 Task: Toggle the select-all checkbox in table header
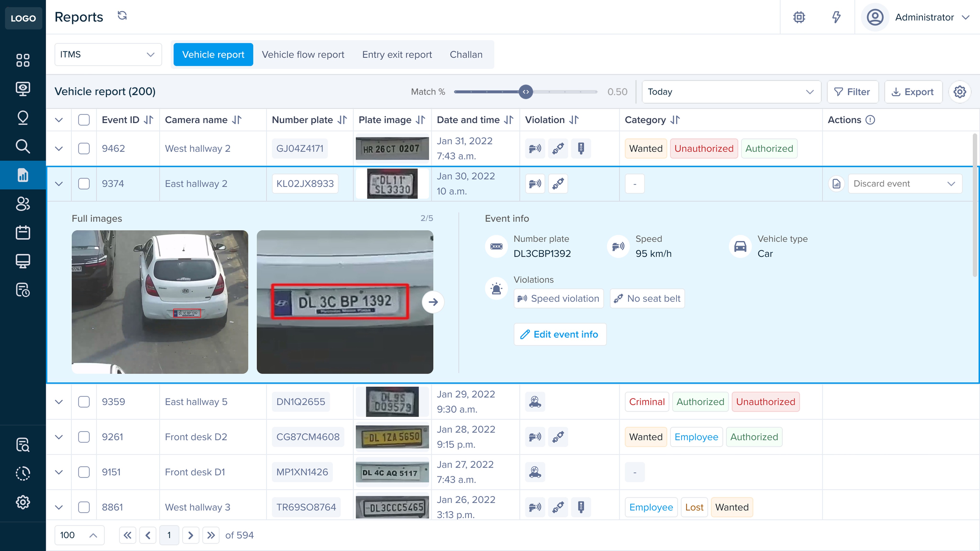click(x=84, y=120)
